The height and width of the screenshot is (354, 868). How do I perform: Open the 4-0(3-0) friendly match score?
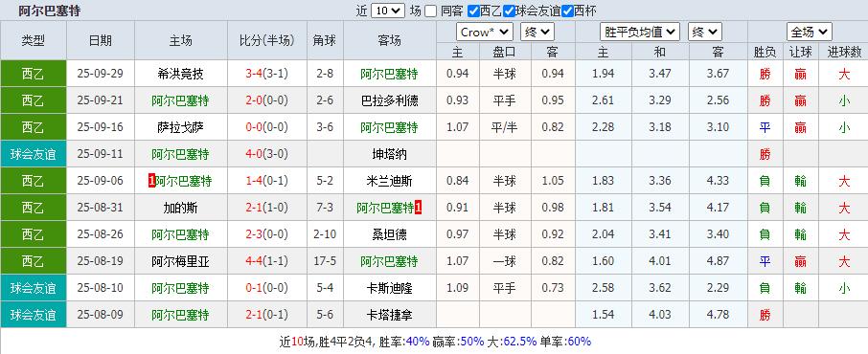coord(267,154)
